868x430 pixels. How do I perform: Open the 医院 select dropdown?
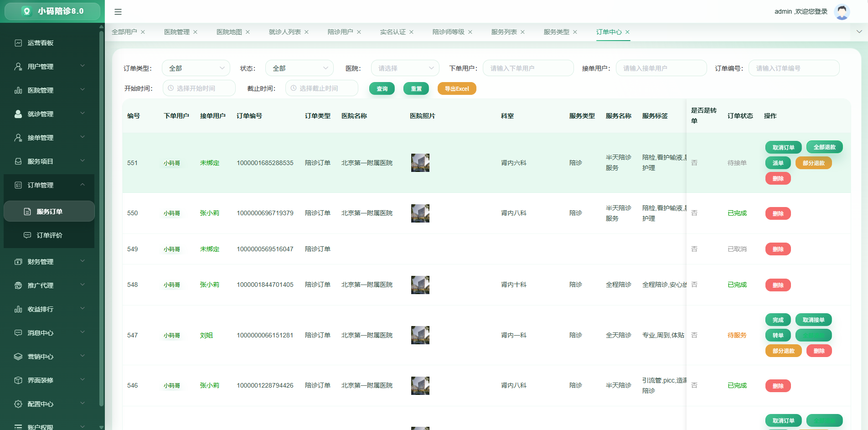click(405, 68)
